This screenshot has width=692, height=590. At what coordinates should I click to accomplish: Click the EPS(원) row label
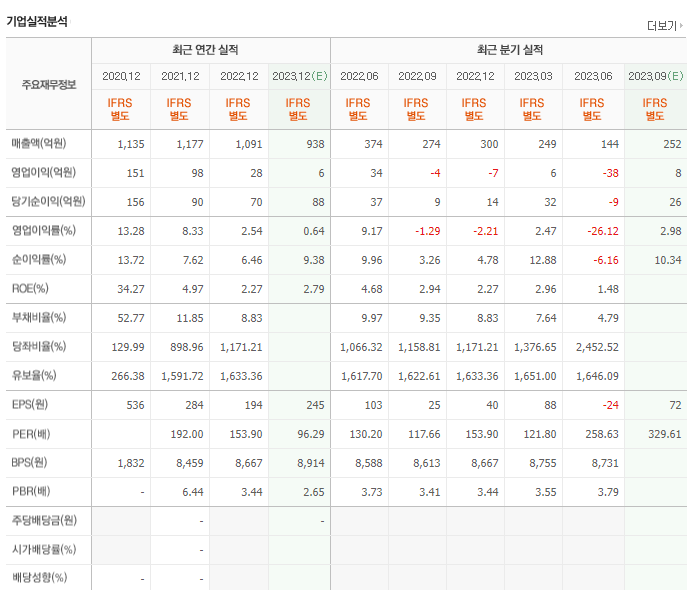(30, 405)
